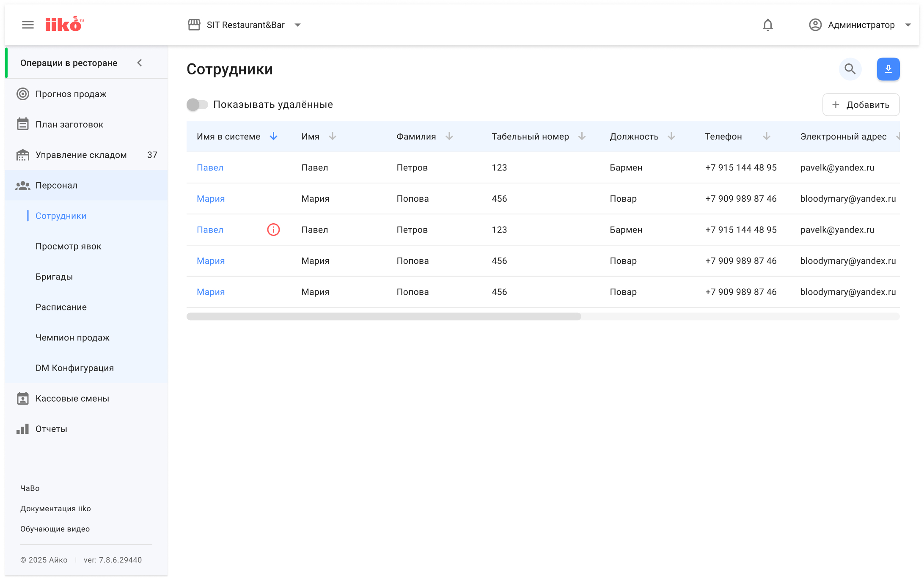This screenshot has height=578, width=924.
Task: Toggle Показывать удалённые switch
Action: tap(197, 104)
